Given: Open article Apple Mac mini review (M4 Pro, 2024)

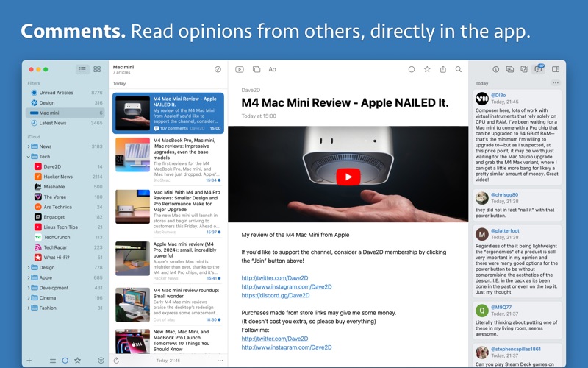Looking at the screenshot, I should [x=168, y=261].
